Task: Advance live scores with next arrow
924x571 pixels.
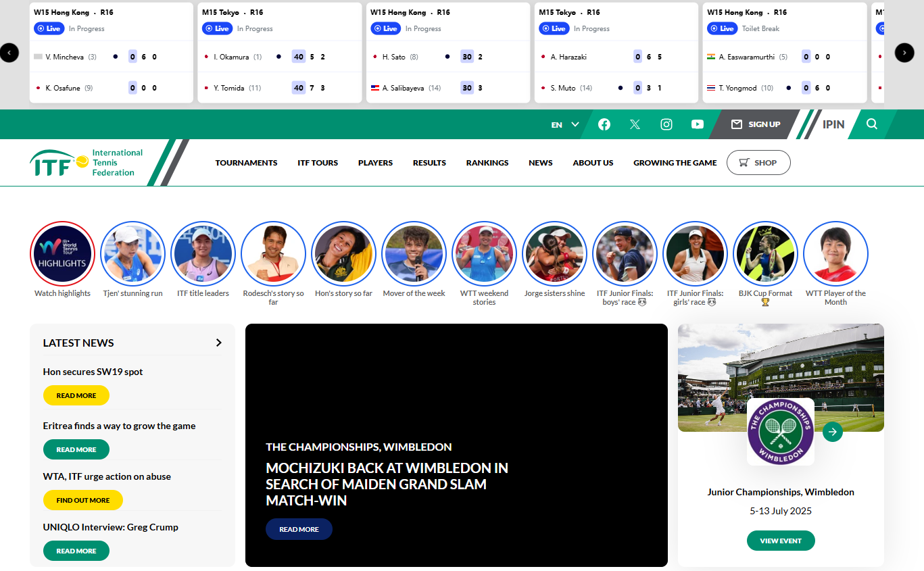Action: point(904,53)
